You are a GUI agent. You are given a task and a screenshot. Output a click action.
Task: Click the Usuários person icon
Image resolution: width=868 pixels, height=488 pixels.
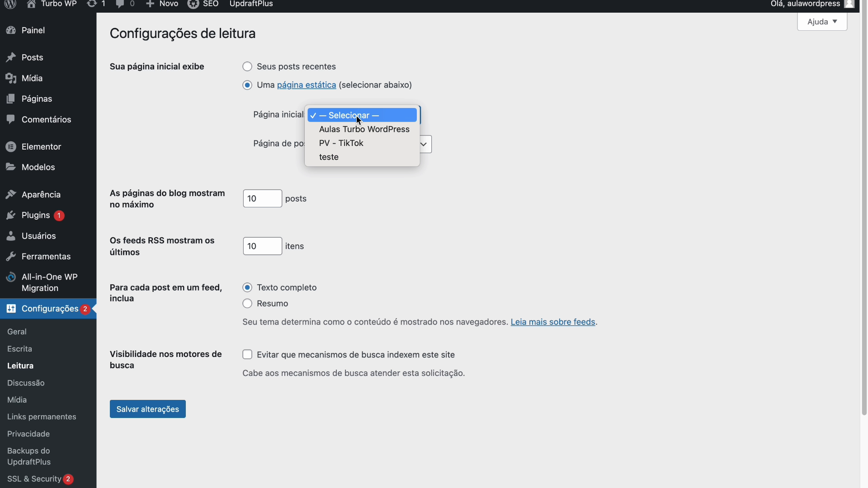point(11,236)
